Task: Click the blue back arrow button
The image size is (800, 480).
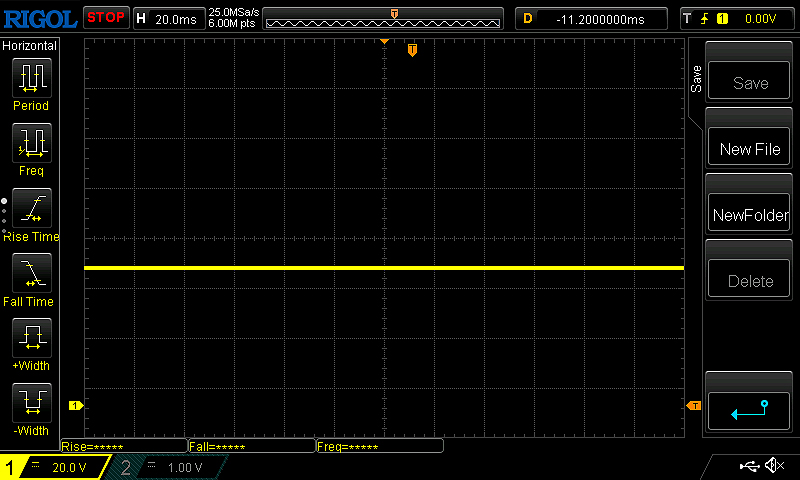Action: click(749, 411)
